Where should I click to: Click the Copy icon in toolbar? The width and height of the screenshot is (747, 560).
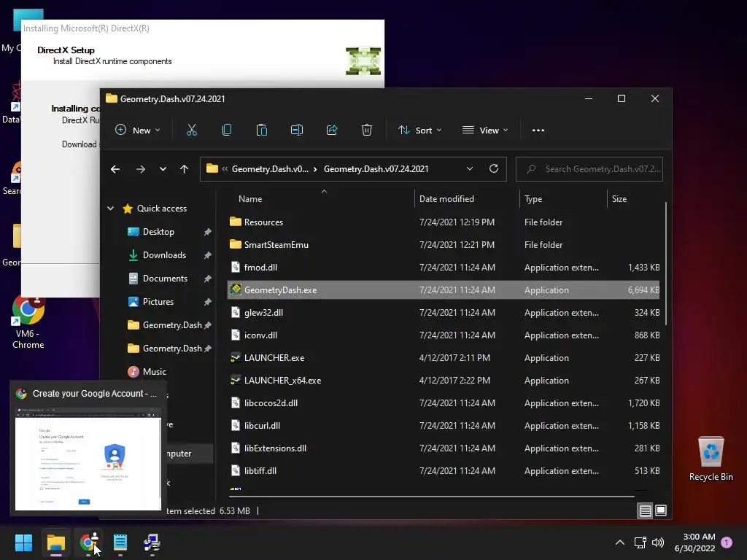227,130
